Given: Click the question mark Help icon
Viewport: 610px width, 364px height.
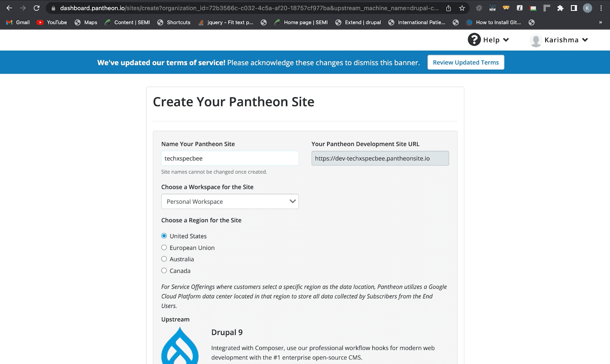Looking at the screenshot, I should coord(474,40).
